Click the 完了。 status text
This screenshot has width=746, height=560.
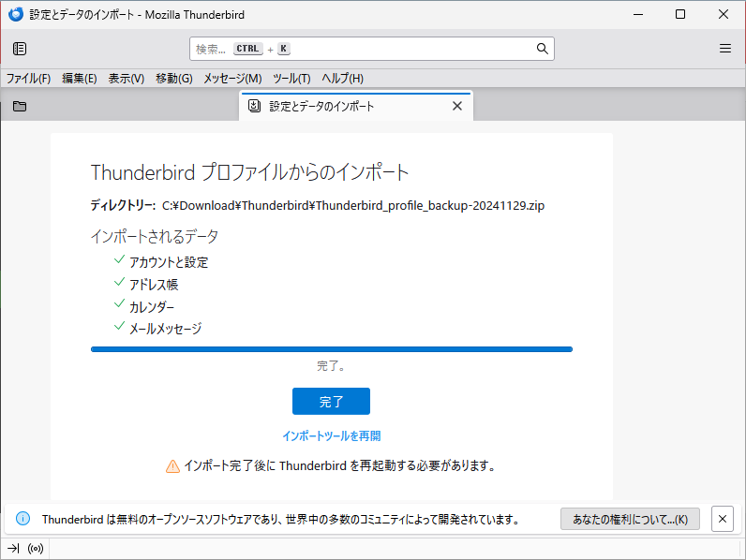coord(331,366)
